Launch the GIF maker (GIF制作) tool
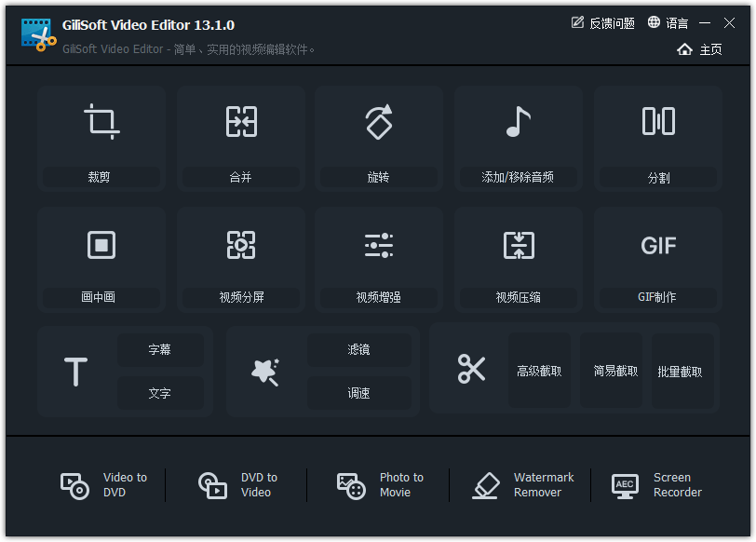The image size is (756, 542). [x=658, y=245]
